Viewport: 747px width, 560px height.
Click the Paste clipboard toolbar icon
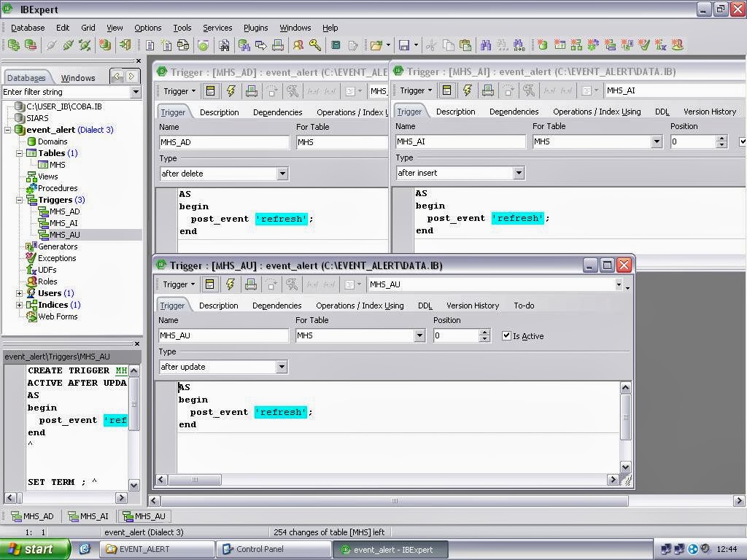click(x=465, y=45)
